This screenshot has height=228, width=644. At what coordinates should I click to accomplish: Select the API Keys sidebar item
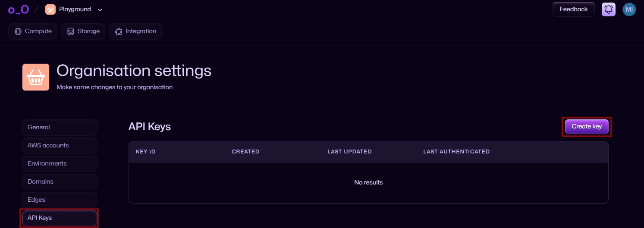(x=60, y=218)
